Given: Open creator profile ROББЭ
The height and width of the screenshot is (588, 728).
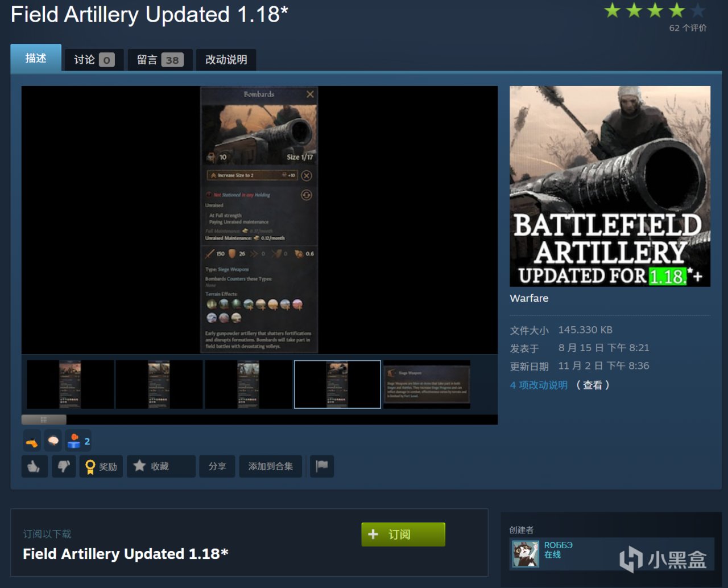Looking at the screenshot, I should point(559,545).
